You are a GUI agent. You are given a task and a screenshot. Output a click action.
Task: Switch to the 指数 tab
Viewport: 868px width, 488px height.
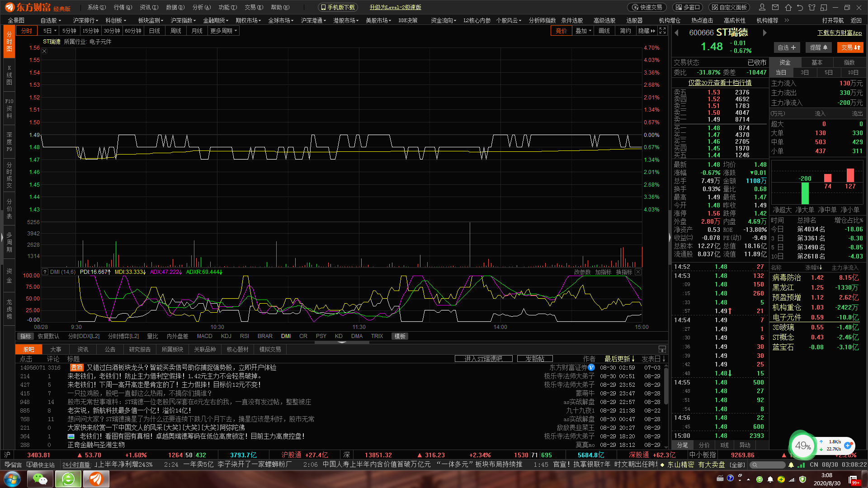(x=849, y=62)
